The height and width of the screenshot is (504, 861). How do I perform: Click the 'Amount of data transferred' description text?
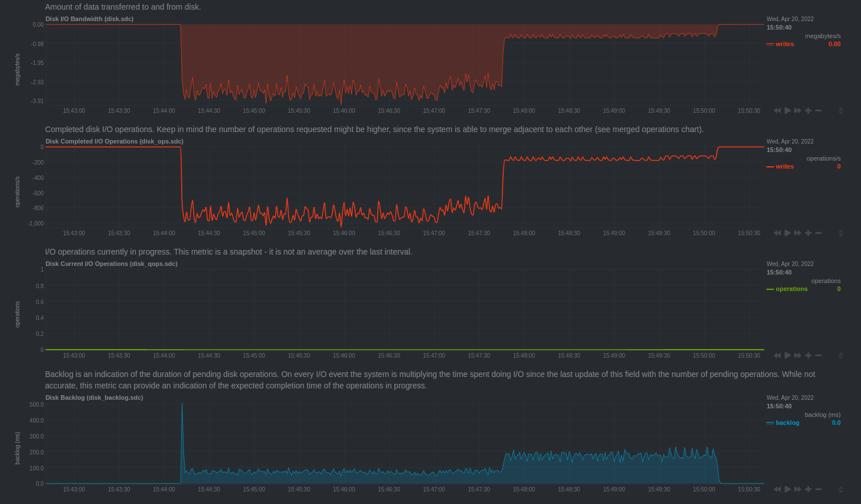(123, 7)
